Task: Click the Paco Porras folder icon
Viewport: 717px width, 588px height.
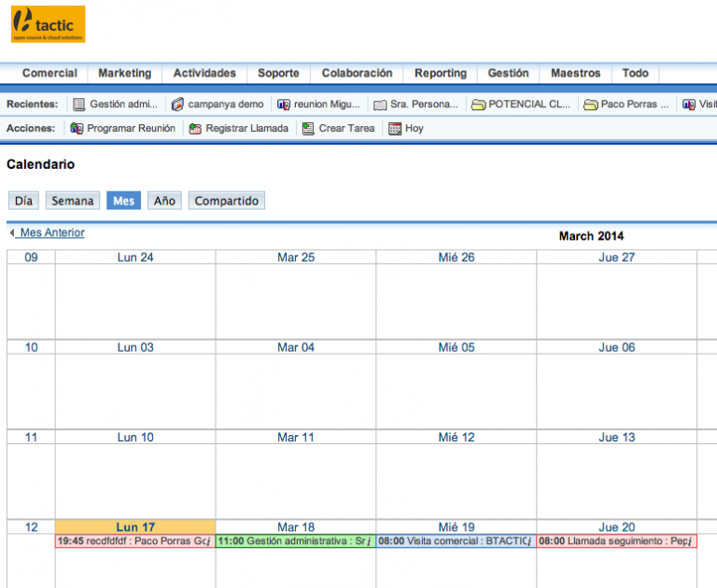Action: (591, 105)
